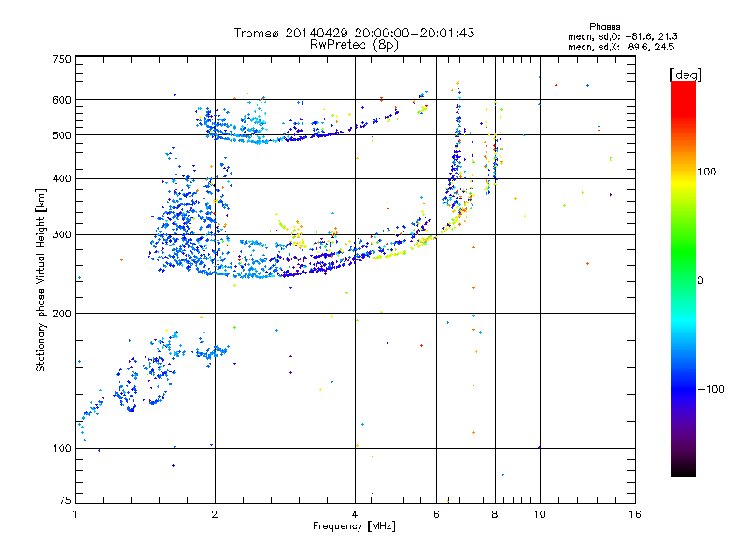Image resolution: width=747 pixels, height=560 pixels.
Task: Click the x-axis tick label '16'
Action: pyautogui.click(x=635, y=514)
